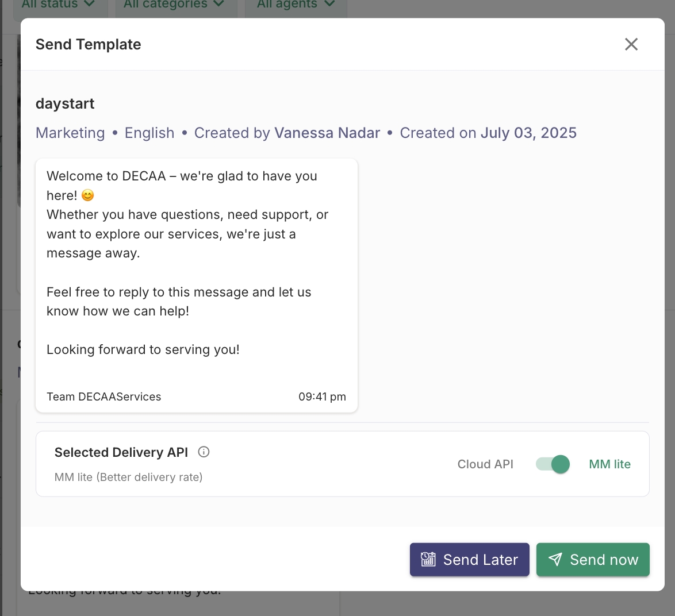
Task: Click the smiley emoji in the message preview
Action: [87, 195]
